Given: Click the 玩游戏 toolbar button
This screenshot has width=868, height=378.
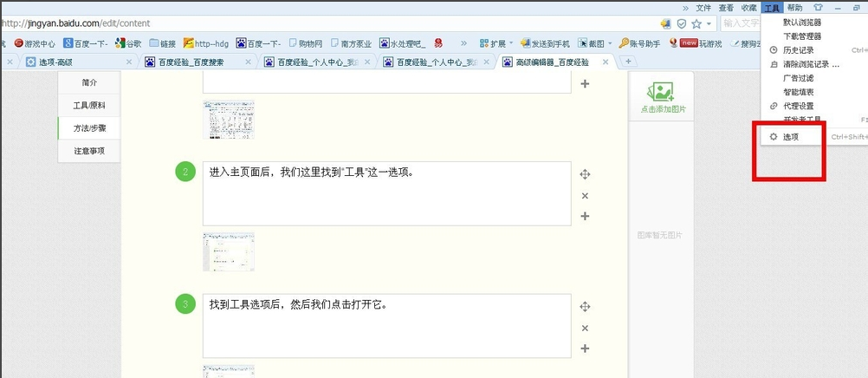Looking at the screenshot, I should click(x=696, y=43).
